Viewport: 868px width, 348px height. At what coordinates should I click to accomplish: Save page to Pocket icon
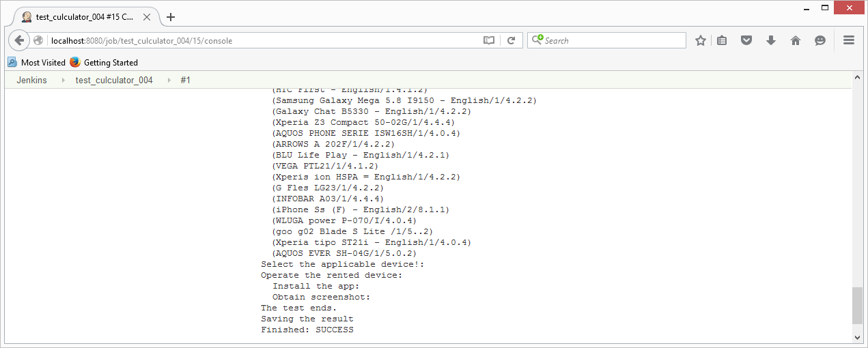[x=747, y=40]
